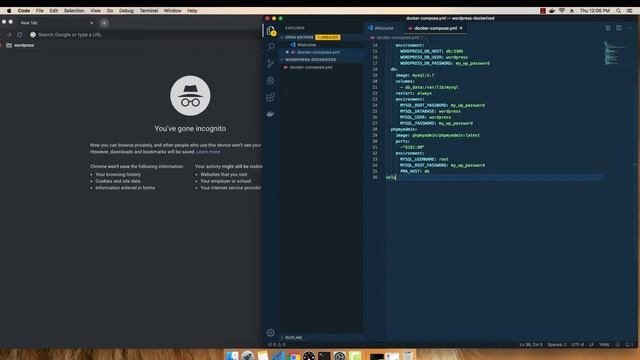This screenshot has width=640, height=360.
Task: Open the View menu
Action: point(96,11)
